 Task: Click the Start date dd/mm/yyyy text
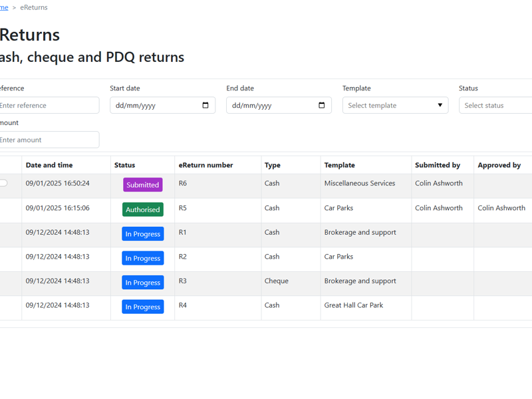[x=135, y=105]
